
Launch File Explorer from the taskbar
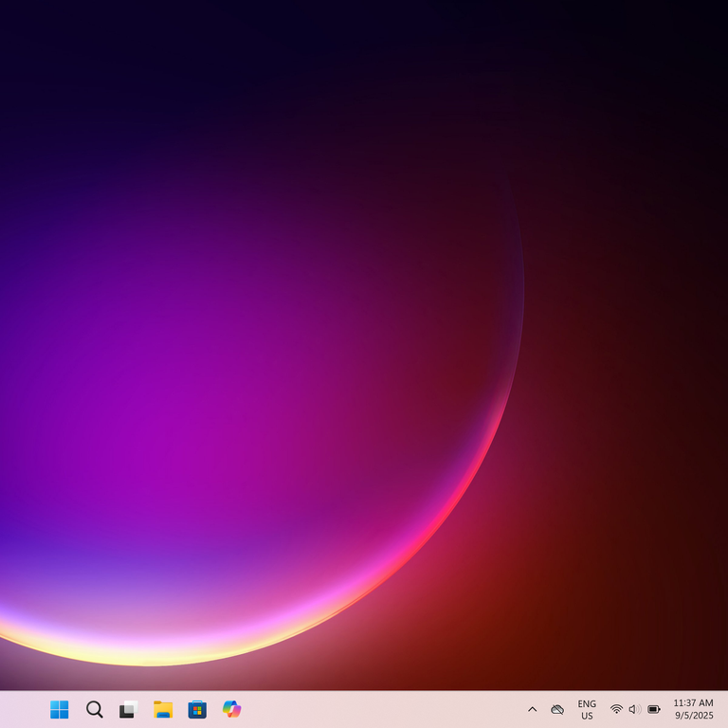[x=163, y=709]
